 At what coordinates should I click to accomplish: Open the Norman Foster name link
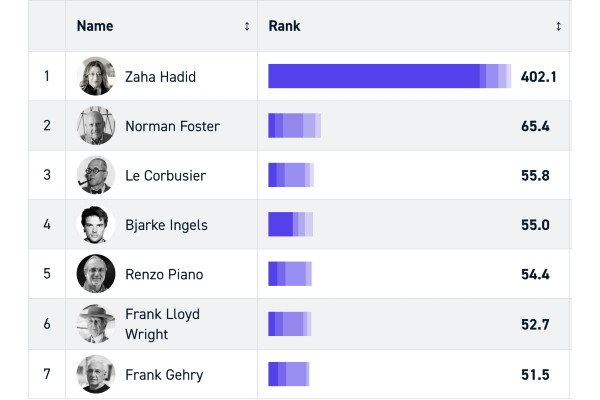pyautogui.click(x=172, y=126)
